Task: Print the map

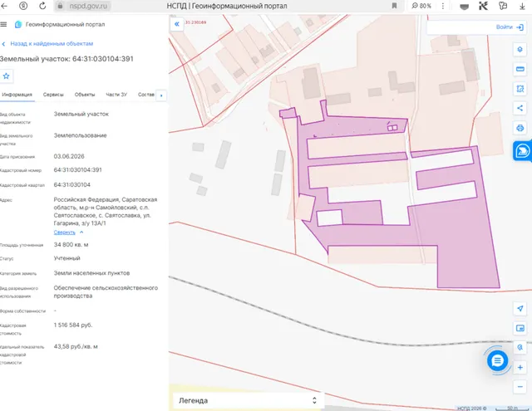Action: pyautogui.click(x=520, y=128)
